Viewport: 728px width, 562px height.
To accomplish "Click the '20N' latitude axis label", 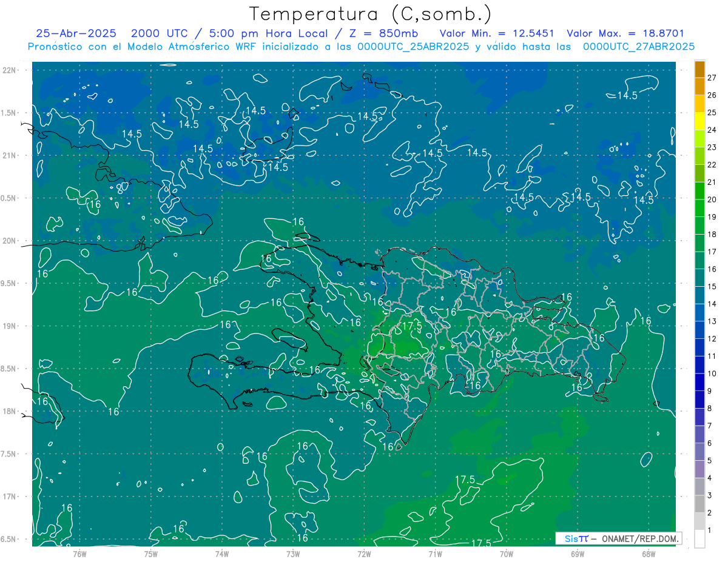I will 9,241.
